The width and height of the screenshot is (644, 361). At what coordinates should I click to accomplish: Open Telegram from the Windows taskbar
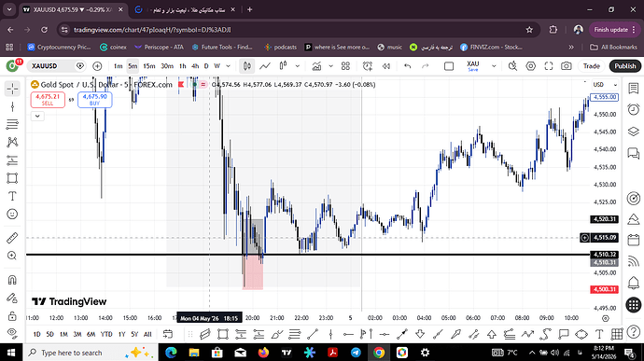click(x=356, y=353)
